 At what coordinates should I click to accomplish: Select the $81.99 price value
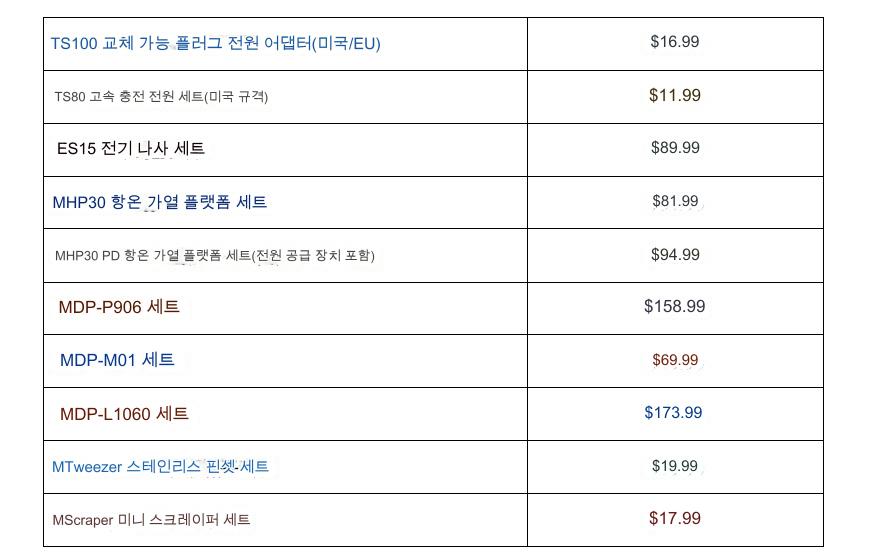[675, 202]
